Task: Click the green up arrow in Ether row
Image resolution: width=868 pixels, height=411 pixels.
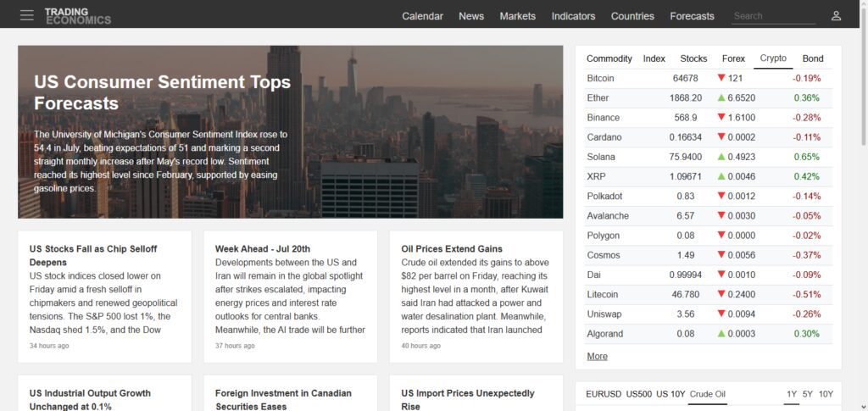Action: [x=721, y=98]
